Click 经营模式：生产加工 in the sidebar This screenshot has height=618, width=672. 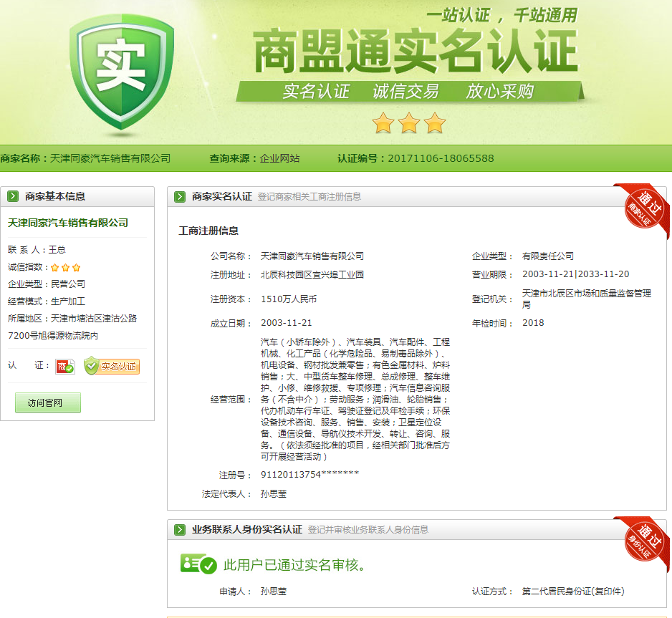(47, 301)
